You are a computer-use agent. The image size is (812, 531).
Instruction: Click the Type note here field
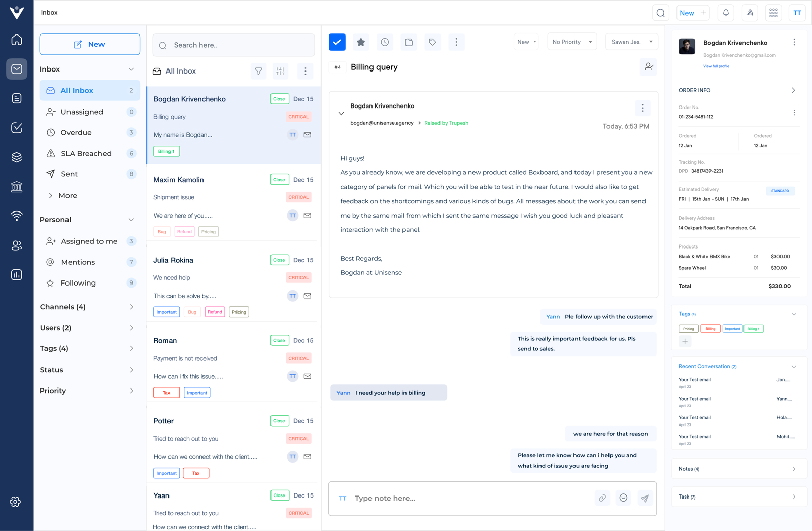click(467, 498)
